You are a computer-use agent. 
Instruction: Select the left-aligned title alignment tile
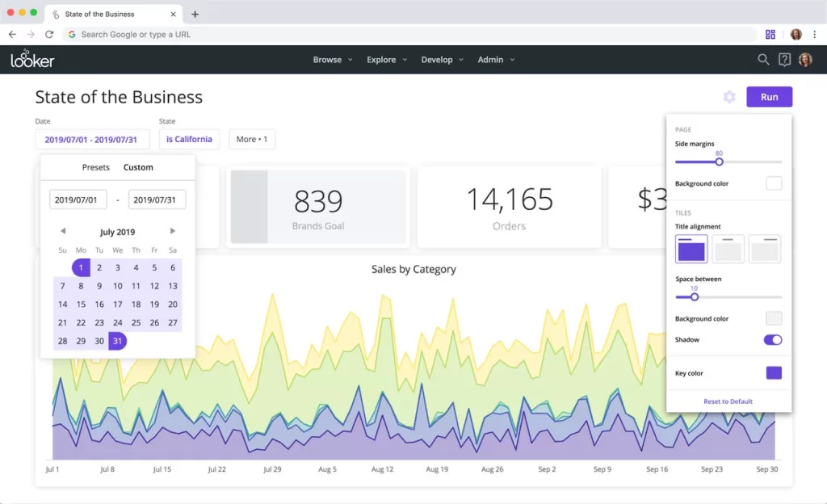point(691,250)
